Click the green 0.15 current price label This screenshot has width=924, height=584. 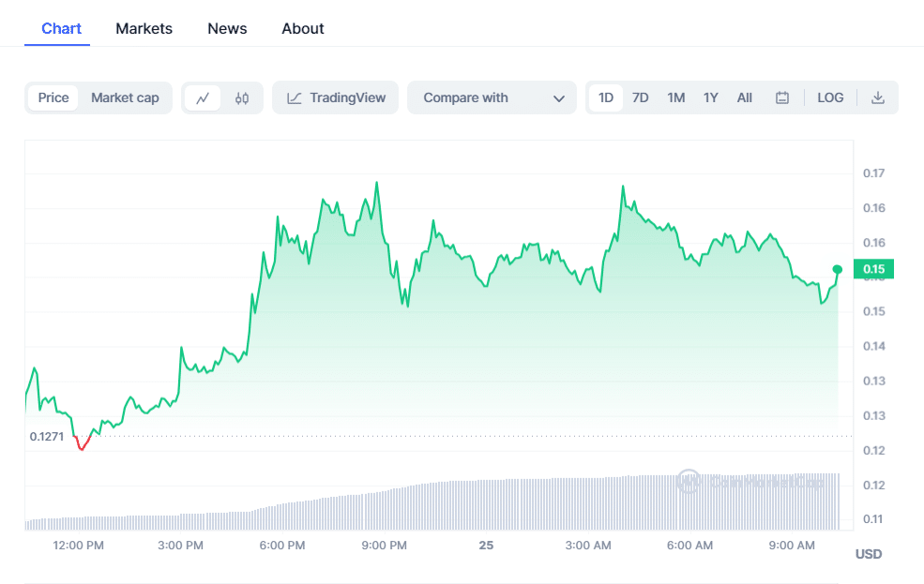[873, 269]
